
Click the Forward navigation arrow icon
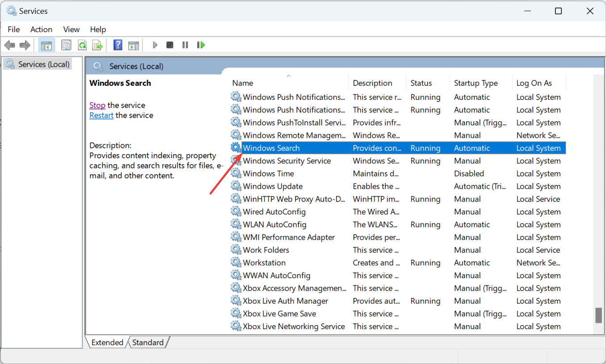(x=25, y=45)
